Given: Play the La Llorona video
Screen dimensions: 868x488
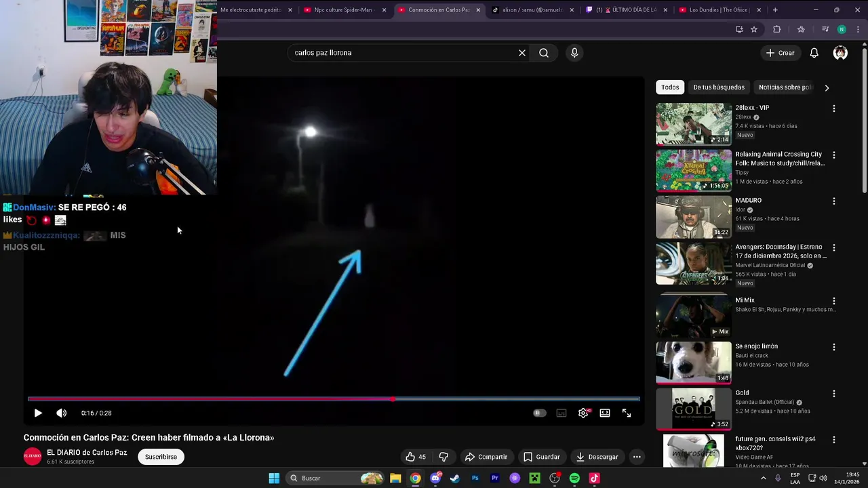Looking at the screenshot, I should (38, 413).
